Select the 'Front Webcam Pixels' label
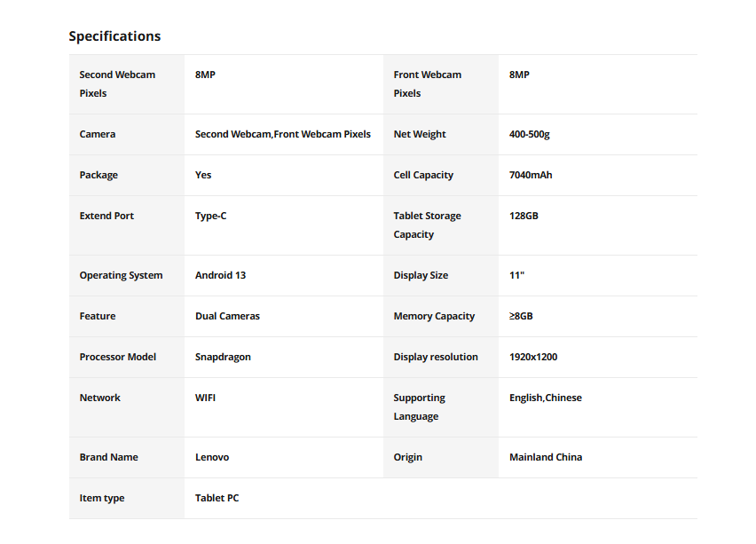 [x=427, y=84]
